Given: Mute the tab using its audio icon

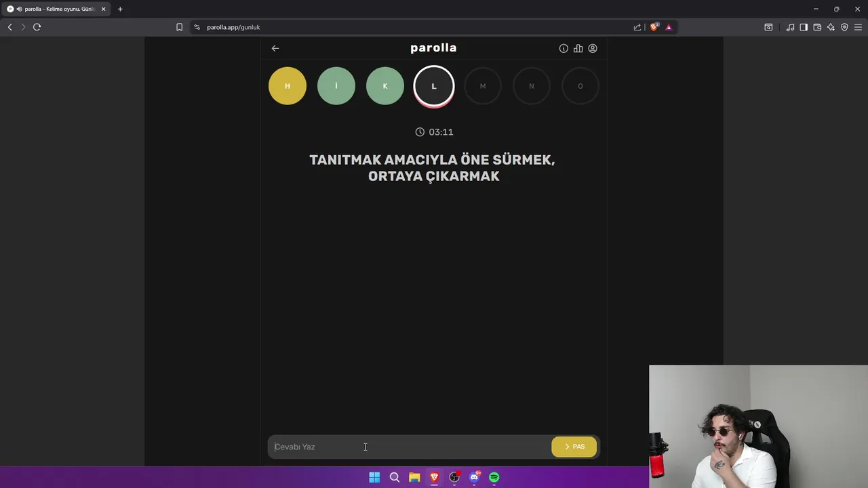Looking at the screenshot, I should tap(18, 9).
